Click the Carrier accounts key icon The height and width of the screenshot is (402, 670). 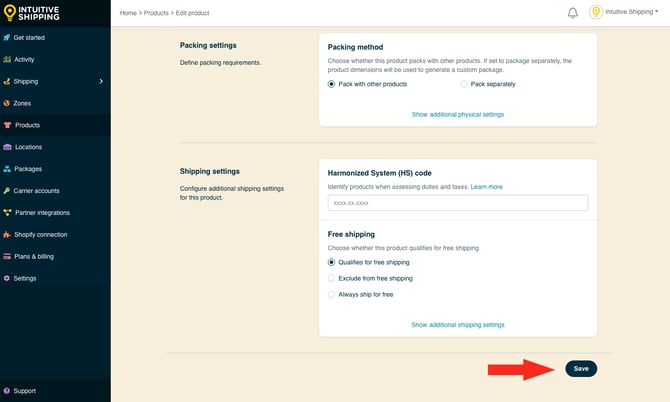(x=7, y=190)
